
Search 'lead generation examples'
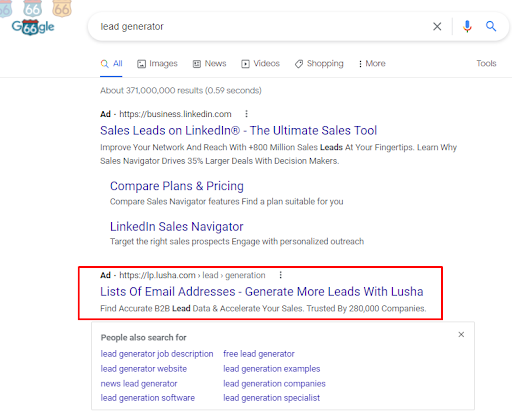272,369
